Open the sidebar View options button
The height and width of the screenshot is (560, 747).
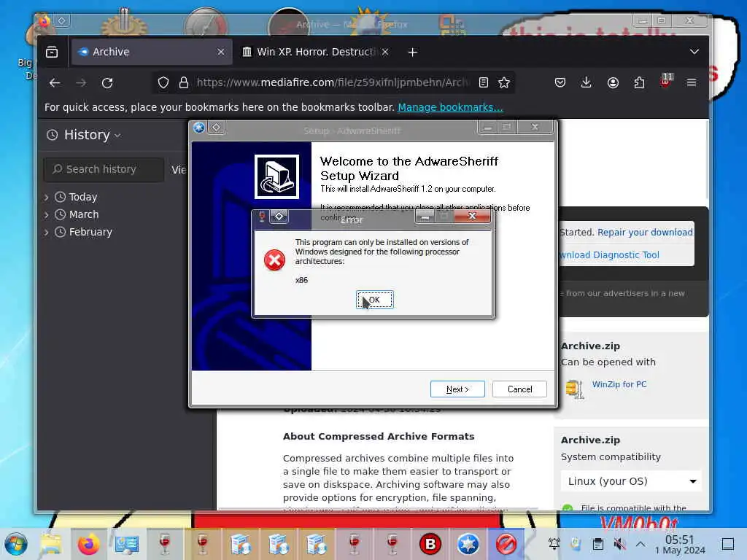[179, 169]
